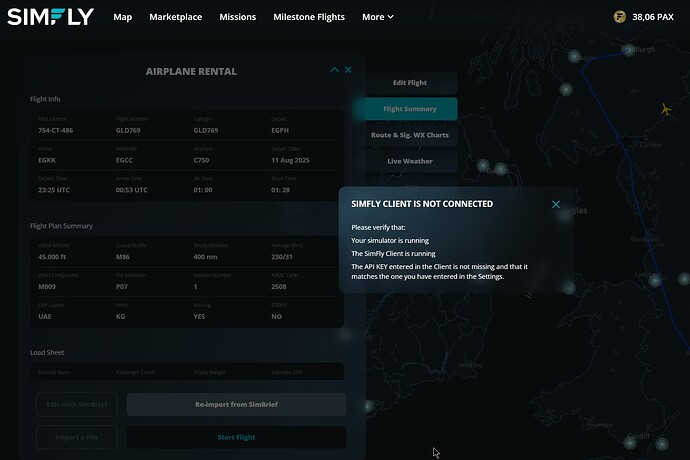This screenshot has height=460, width=690.
Task: Click the Flight Info heading
Action: 45,99
